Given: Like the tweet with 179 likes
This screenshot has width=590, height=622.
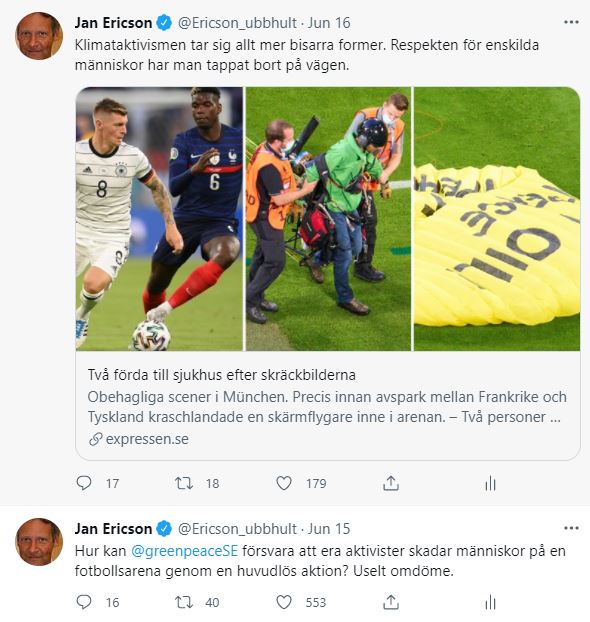Looking at the screenshot, I should coord(284,483).
